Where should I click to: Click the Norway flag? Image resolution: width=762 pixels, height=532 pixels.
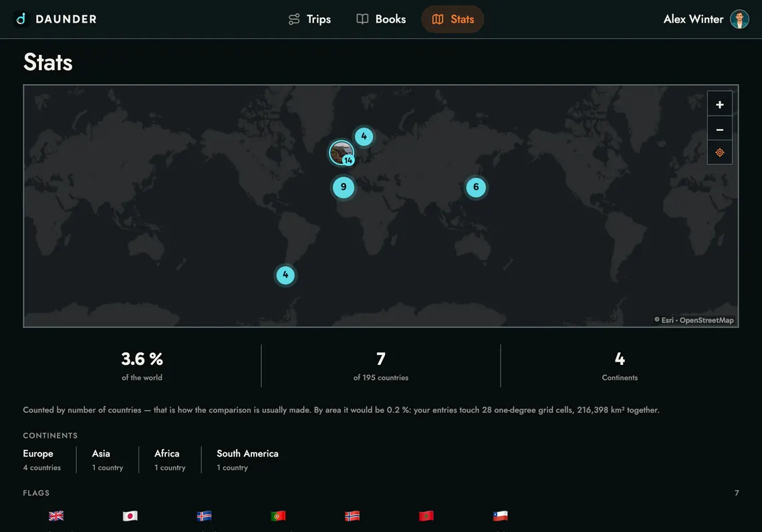pyautogui.click(x=352, y=516)
